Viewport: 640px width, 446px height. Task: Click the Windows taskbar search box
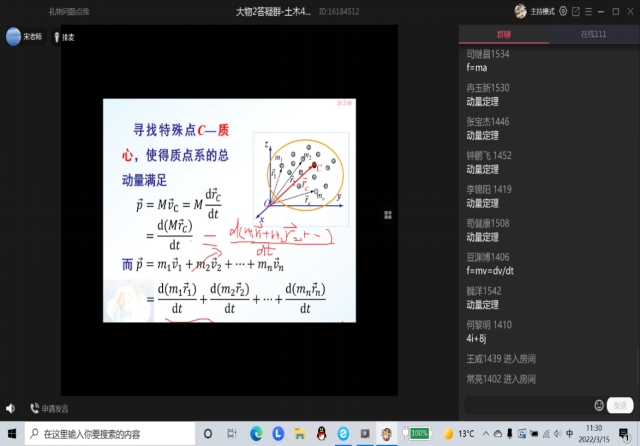[x=110, y=434]
